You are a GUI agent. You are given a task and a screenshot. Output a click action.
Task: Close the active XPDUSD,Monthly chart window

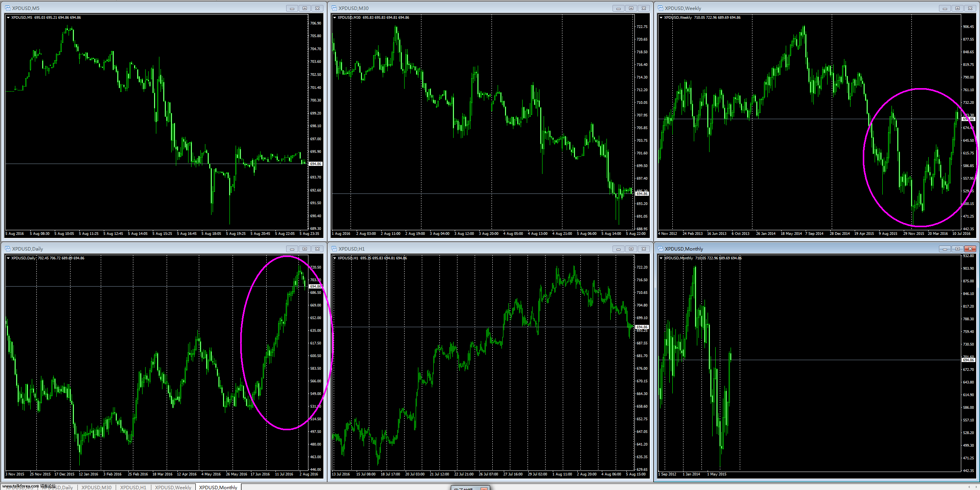pyautogui.click(x=970, y=249)
